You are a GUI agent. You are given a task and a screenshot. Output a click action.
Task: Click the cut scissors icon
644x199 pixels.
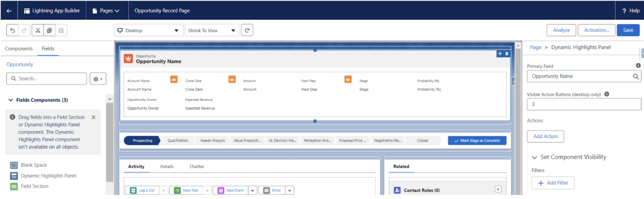coord(38,30)
